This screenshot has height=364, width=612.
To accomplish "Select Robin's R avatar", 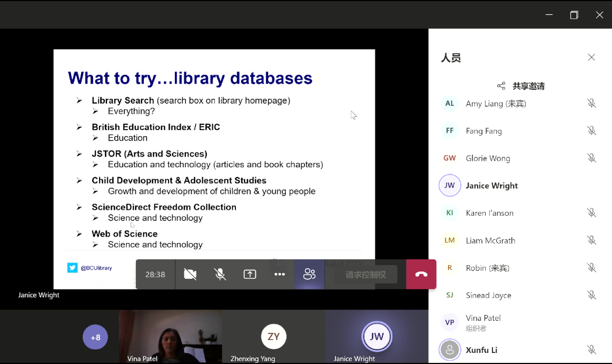I will click(450, 268).
